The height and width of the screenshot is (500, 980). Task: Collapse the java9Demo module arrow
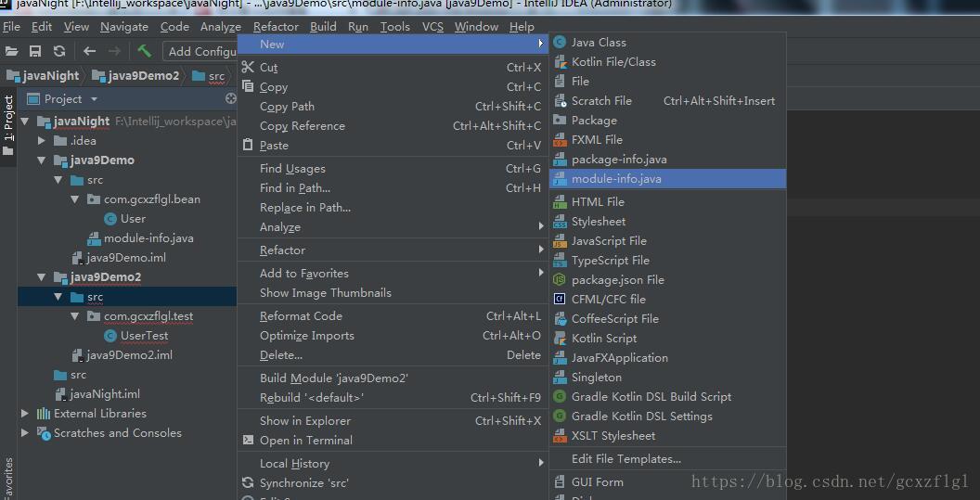(x=41, y=160)
